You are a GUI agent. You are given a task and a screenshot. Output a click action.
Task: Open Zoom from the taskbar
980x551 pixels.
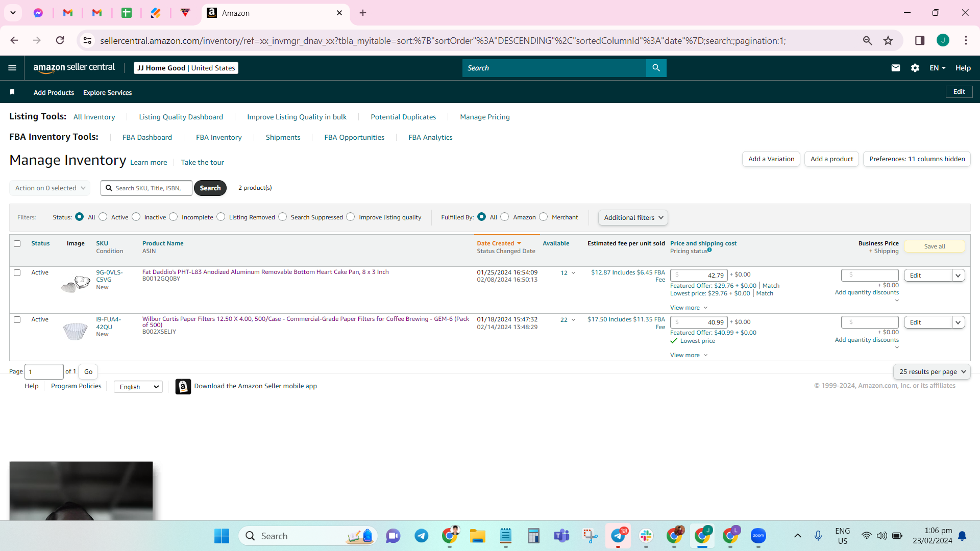point(758,536)
